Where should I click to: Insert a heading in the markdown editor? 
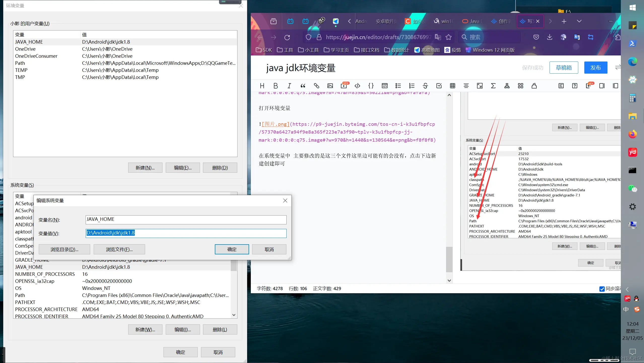[262, 86]
